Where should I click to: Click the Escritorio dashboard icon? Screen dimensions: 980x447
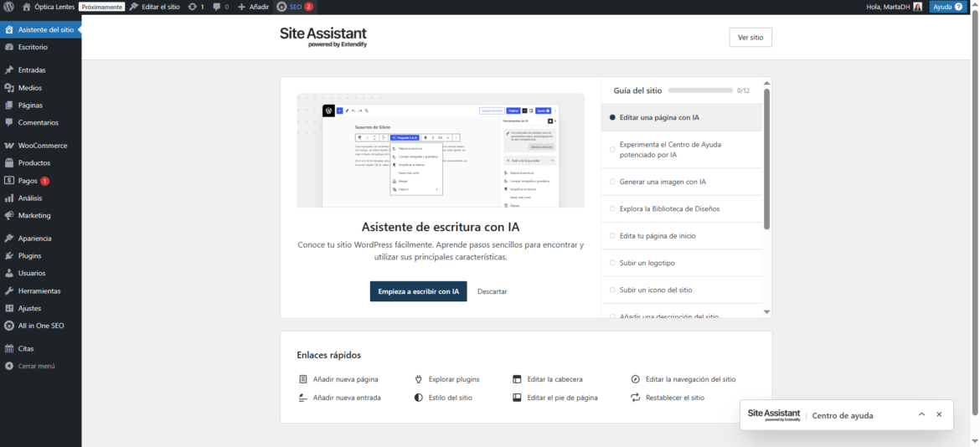tap(9, 47)
